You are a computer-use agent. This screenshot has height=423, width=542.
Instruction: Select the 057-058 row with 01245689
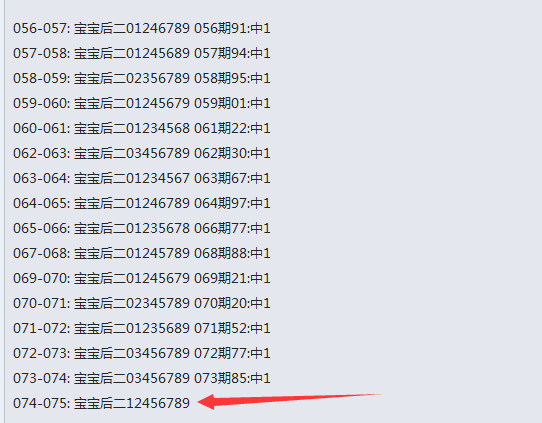(142, 53)
